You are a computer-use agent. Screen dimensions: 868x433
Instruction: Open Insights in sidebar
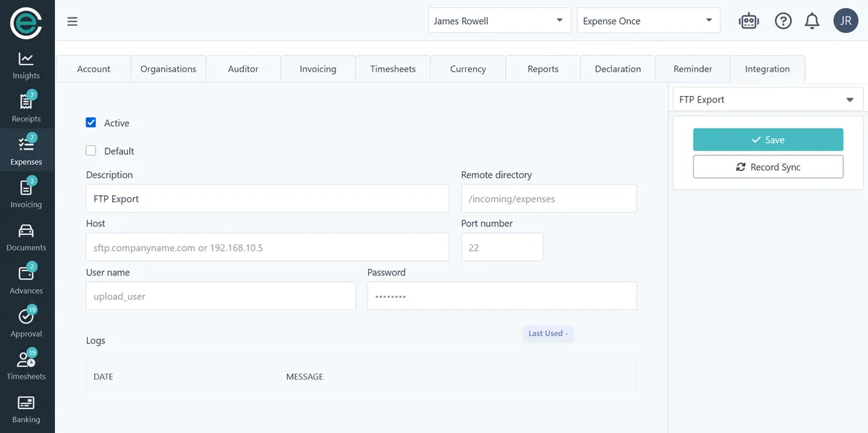click(26, 66)
